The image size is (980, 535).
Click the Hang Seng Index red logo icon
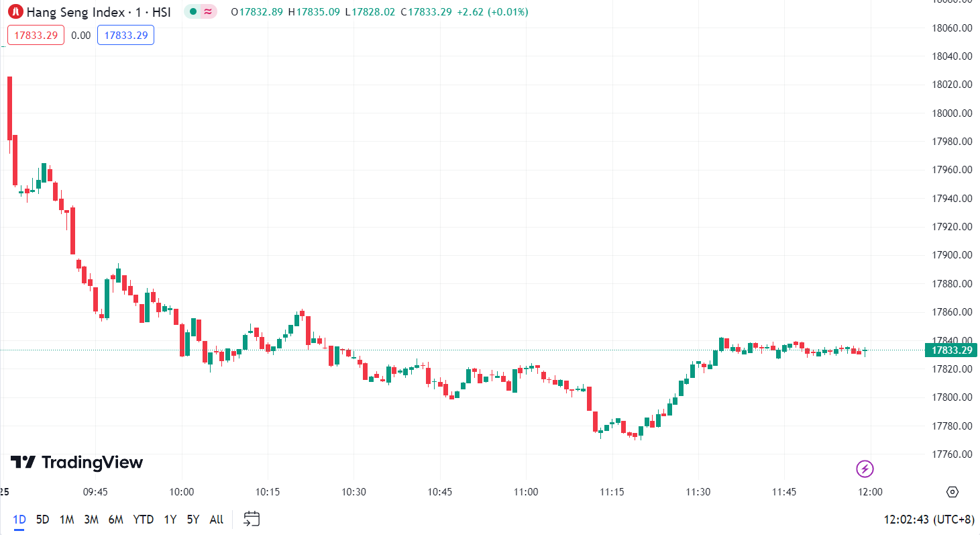[15, 11]
